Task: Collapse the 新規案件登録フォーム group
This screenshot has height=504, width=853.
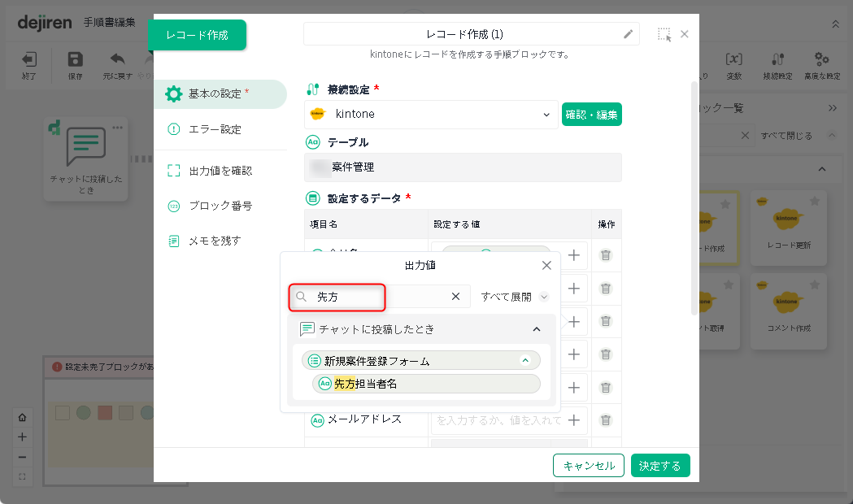Action: [525, 360]
